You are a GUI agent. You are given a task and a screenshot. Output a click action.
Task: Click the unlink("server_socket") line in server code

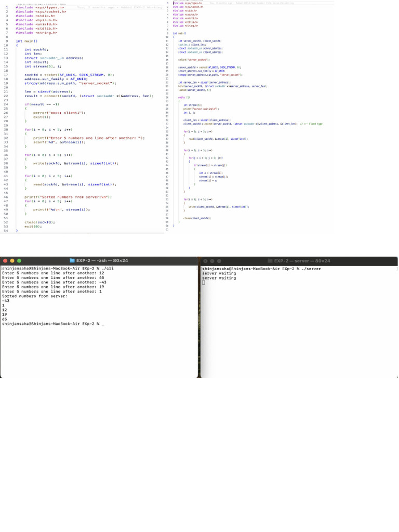coord(193,60)
